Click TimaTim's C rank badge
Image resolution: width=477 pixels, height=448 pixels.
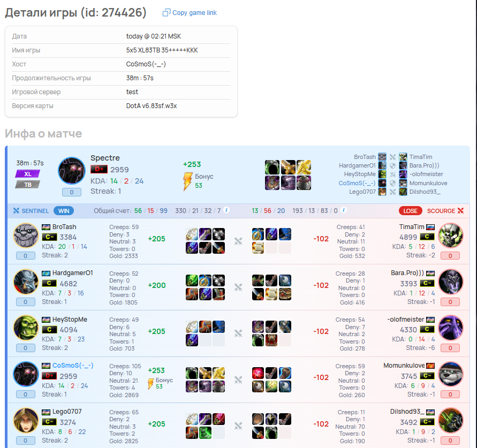[x=427, y=237]
